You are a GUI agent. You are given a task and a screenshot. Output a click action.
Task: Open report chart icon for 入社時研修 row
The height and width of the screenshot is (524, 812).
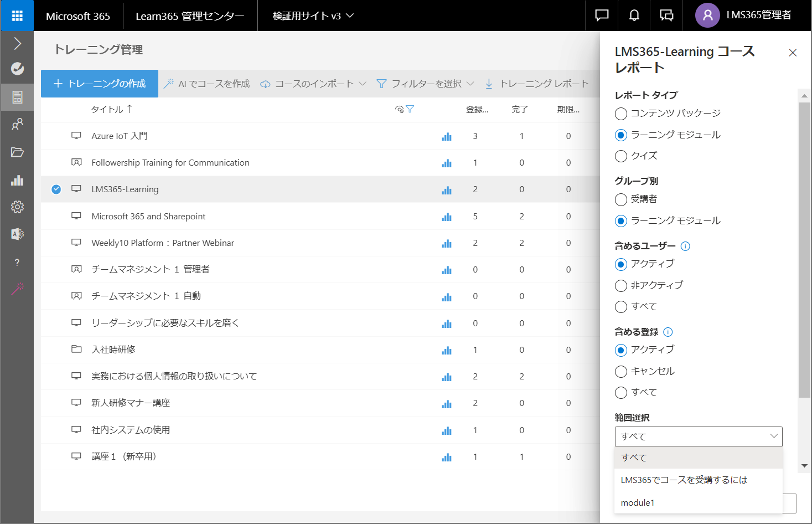click(447, 350)
